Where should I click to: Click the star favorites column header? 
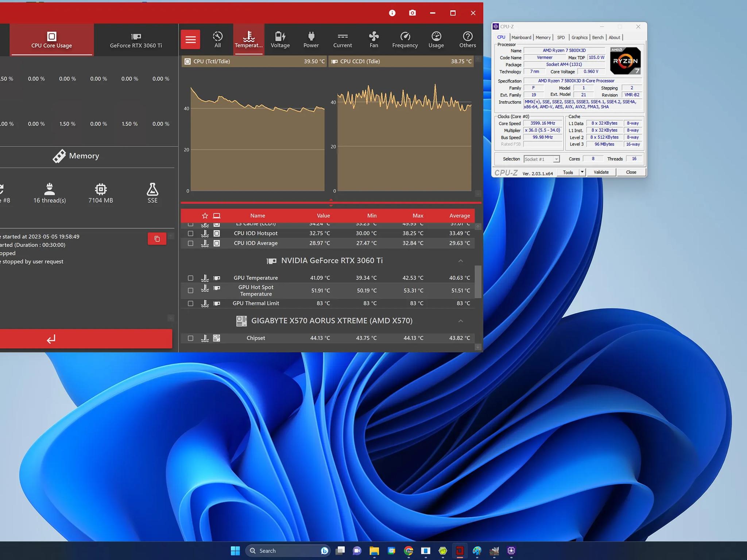205,215
